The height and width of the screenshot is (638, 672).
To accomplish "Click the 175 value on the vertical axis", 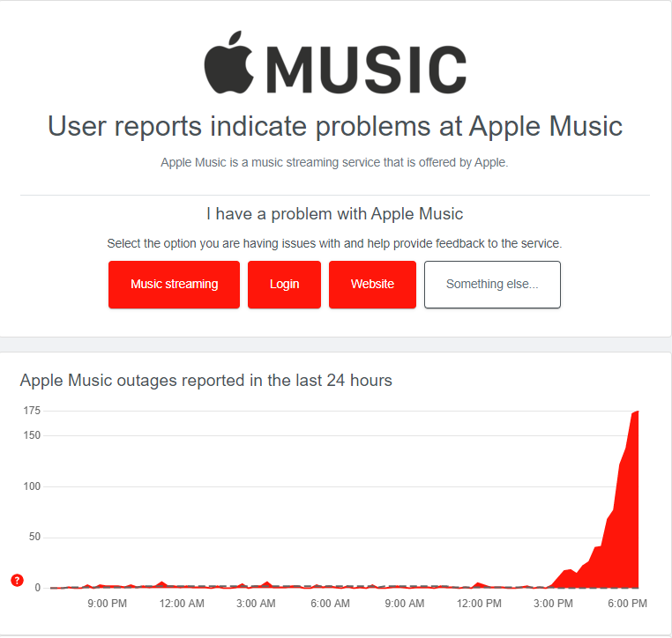I will [x=32, y=411].
